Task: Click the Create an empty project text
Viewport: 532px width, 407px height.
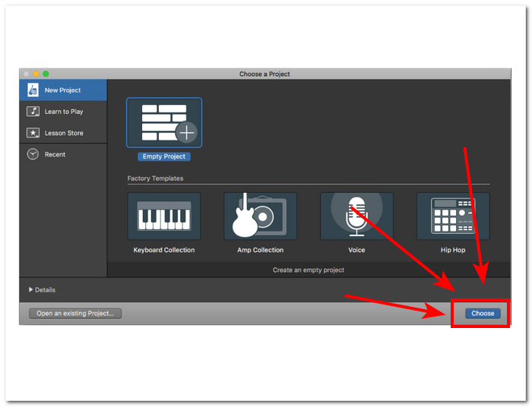Action: click(309, 270)
